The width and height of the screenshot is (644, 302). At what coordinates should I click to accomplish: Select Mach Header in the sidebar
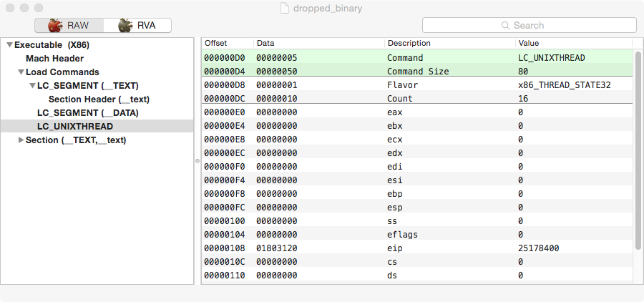(54, 59)
